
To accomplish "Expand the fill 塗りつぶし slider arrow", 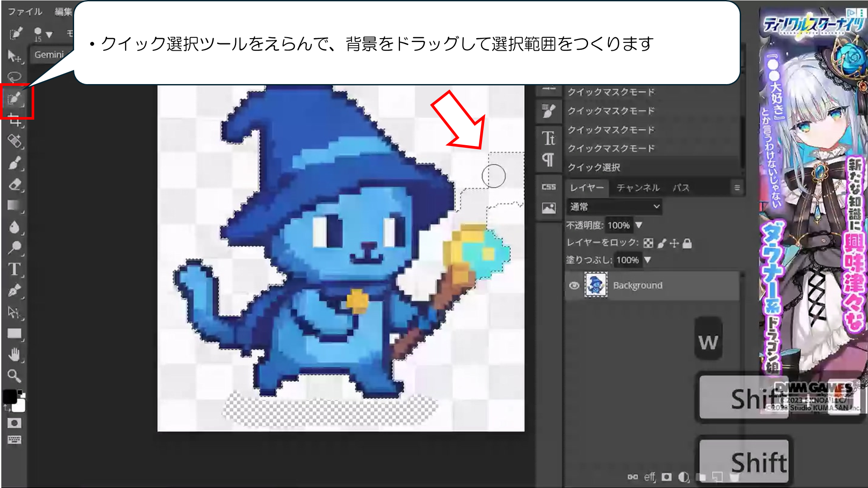I will click(x=647, y=260).
